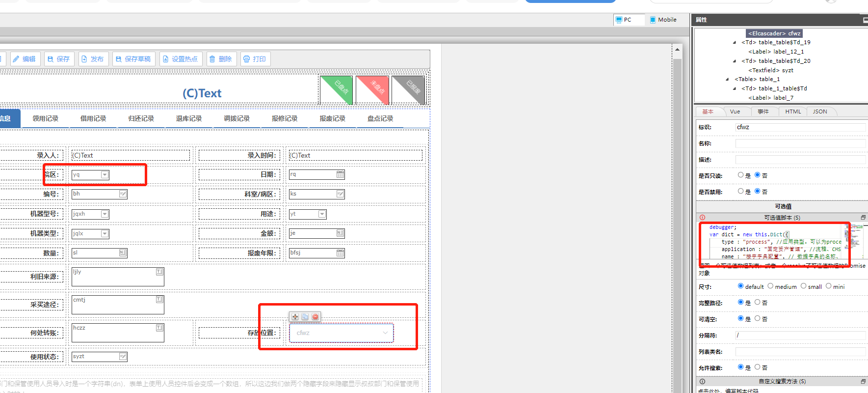
Task: Switch preview to PC mode
Action: pos(629,20)
